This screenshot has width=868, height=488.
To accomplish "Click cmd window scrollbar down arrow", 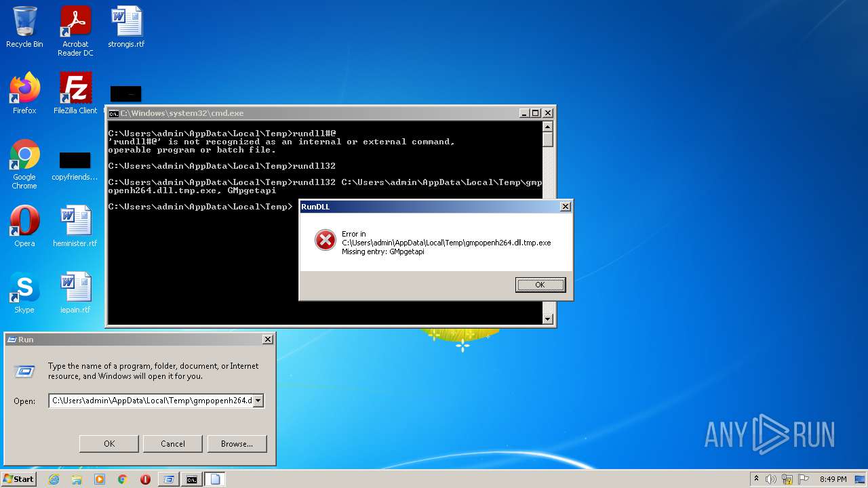I will pyautogui.click(x=548, y=319).
